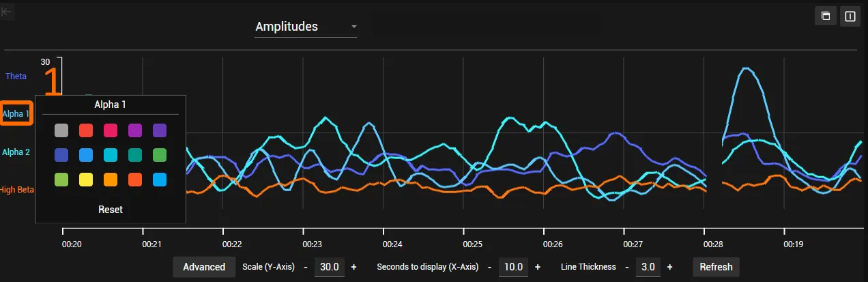
Task: Click the 00:25 time axis label
Action: (x=472, y=244)
